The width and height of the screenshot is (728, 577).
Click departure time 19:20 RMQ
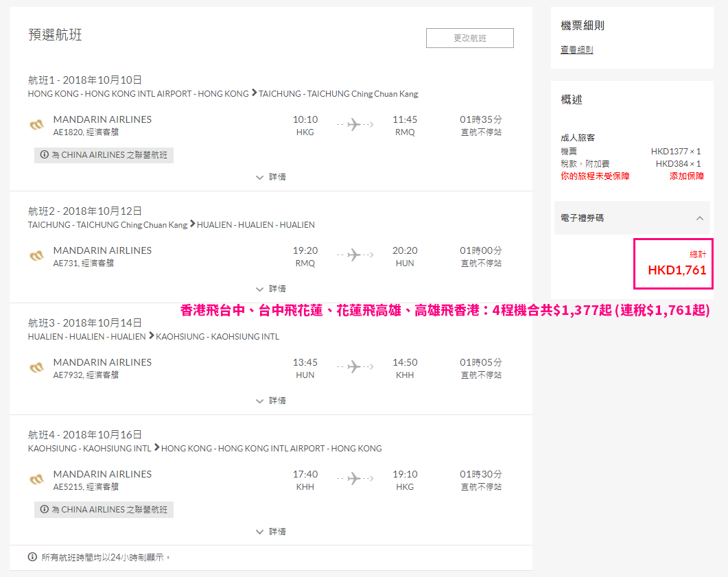(x=305, y=256)
